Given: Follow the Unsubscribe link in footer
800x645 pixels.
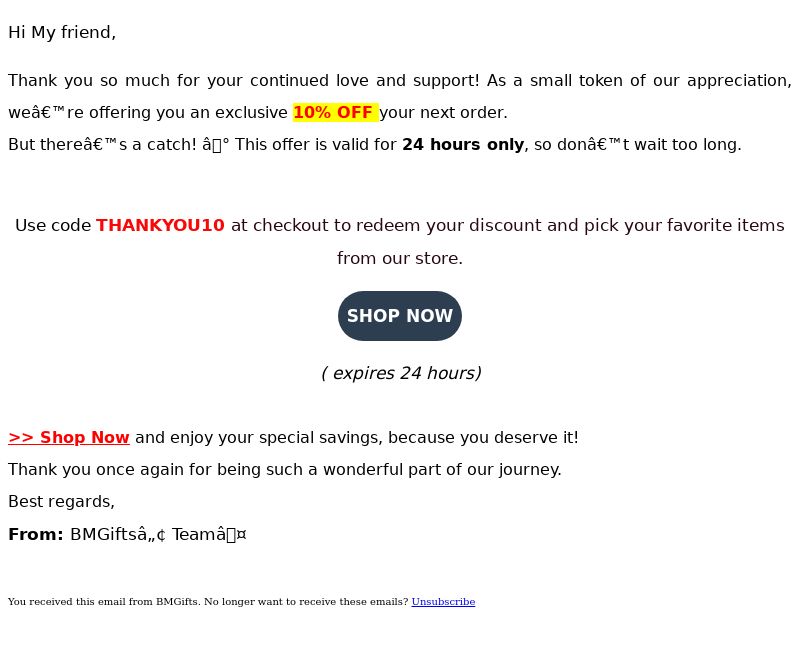Looking at the screenshot, I should (x=443, y=602).
